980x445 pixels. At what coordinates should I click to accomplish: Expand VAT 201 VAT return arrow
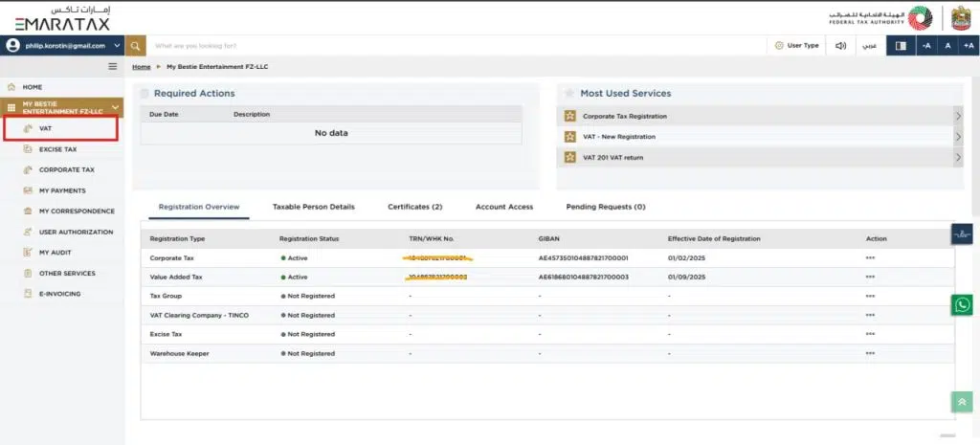click(958, 158)
